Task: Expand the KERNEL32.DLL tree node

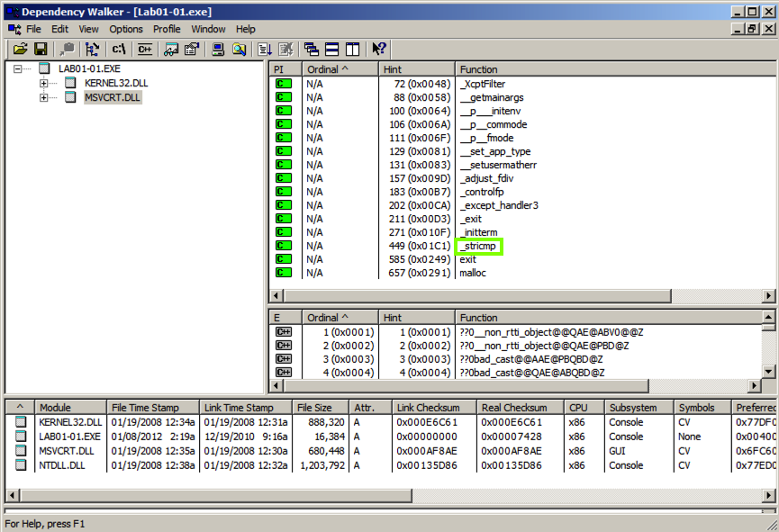Action: pos(44,84)
